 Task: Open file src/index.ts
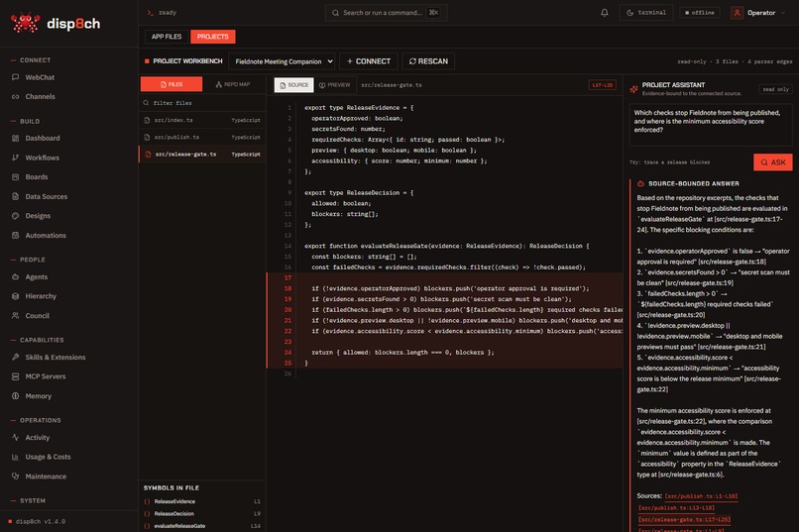click(202, 120)
